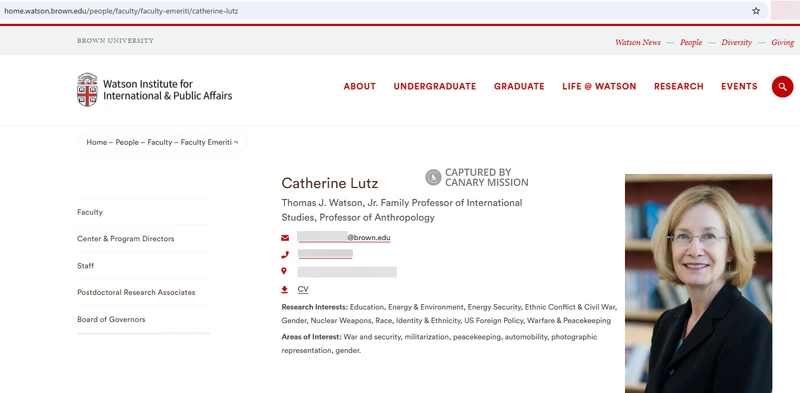Open the Diversity link
The width and height of the screenshot is (800, 393).
coord(736,42)
